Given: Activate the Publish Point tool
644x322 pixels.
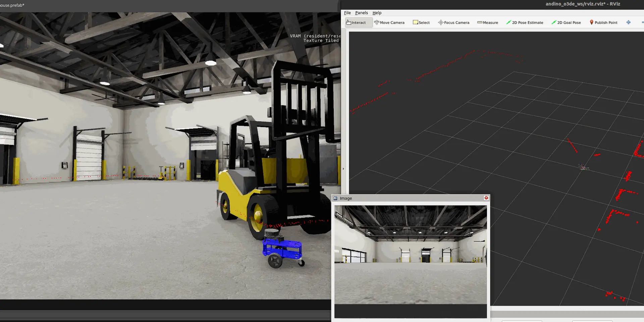Looking at the screenshot, I should pos(603,22).
